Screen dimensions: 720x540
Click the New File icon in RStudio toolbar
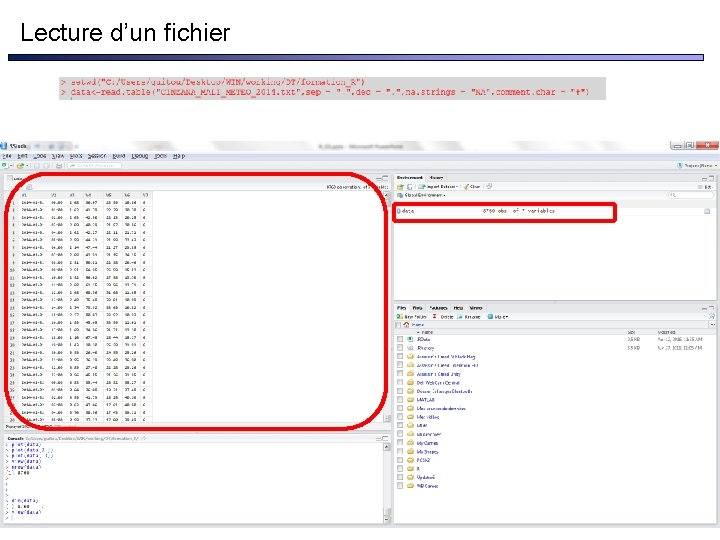pos(4,165)
